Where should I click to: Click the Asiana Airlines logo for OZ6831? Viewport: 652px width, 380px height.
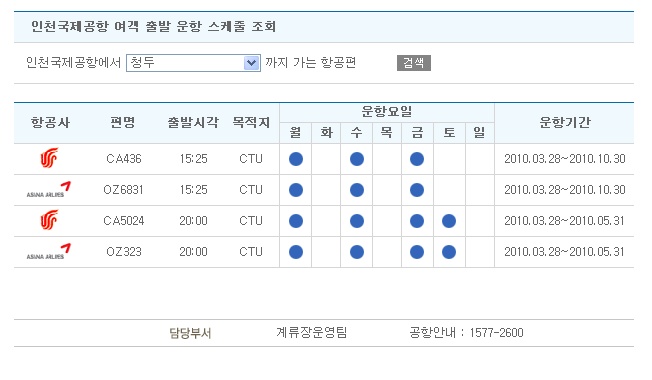click(49, 189)
